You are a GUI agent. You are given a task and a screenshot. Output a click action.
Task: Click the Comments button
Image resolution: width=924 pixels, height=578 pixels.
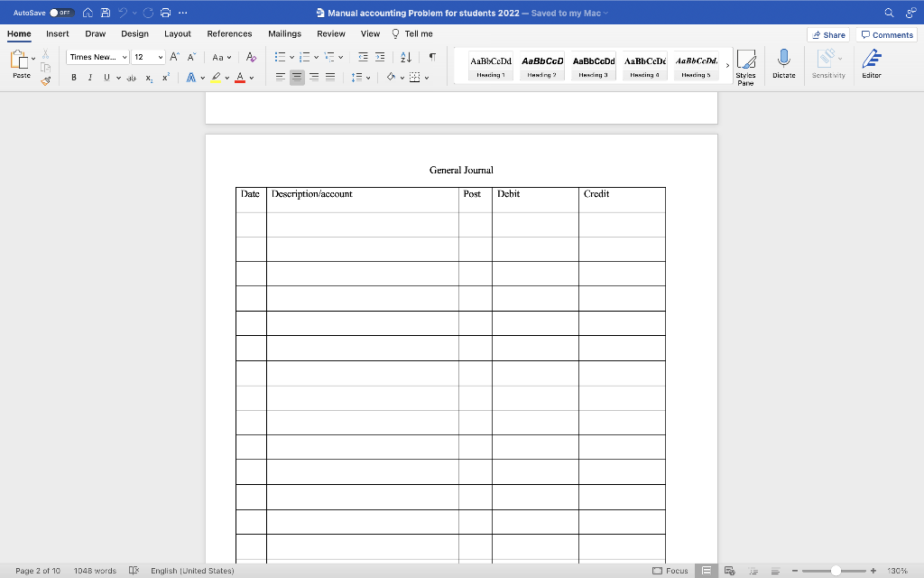pyautogui.click(x=887, y=35)
